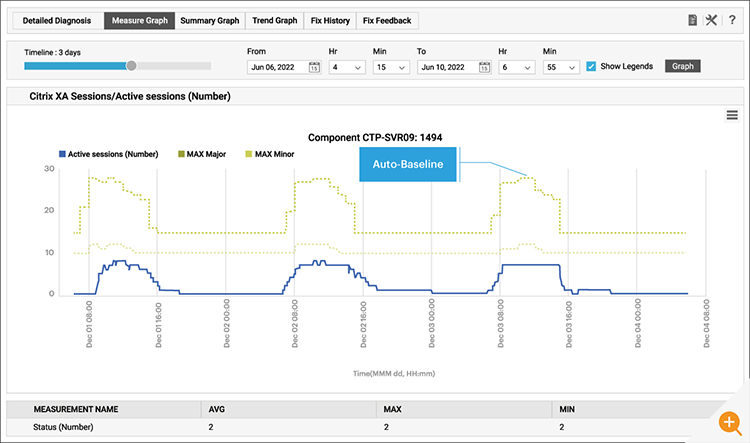This screenshot has width=750, height=443.
Task: Go to Fix History tab
Action: [330, 21]
